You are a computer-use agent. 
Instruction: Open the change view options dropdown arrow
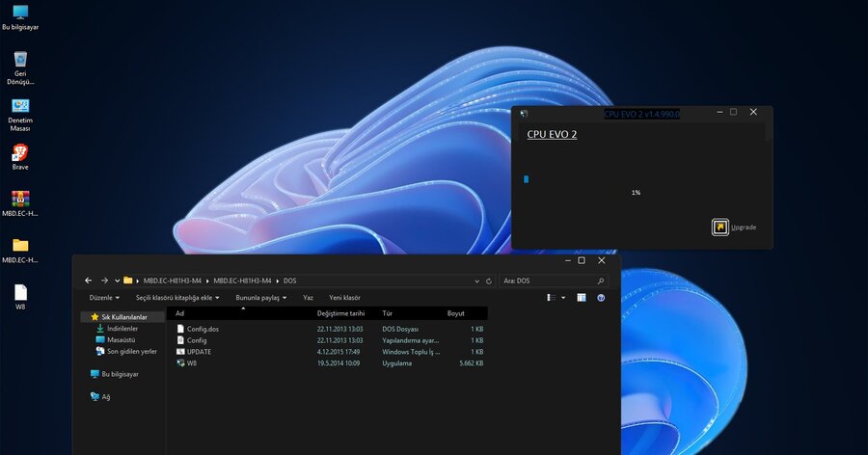point(564,298)
